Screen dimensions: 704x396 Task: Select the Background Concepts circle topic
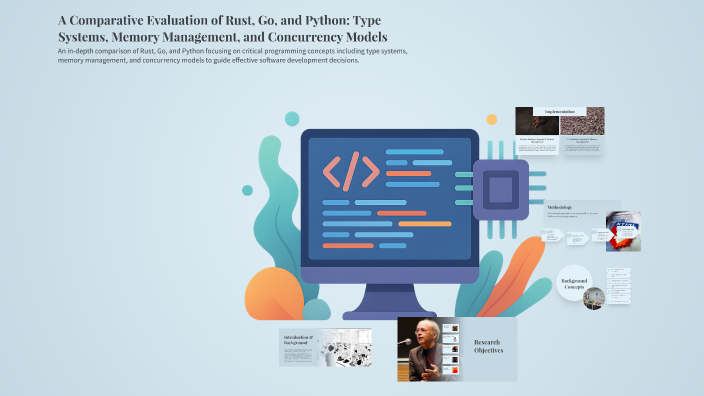coord(574,283)
